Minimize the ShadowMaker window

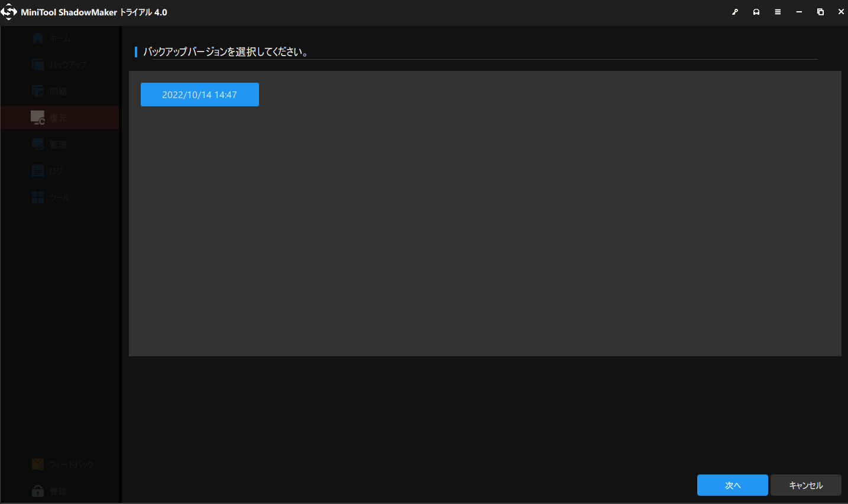799,12
